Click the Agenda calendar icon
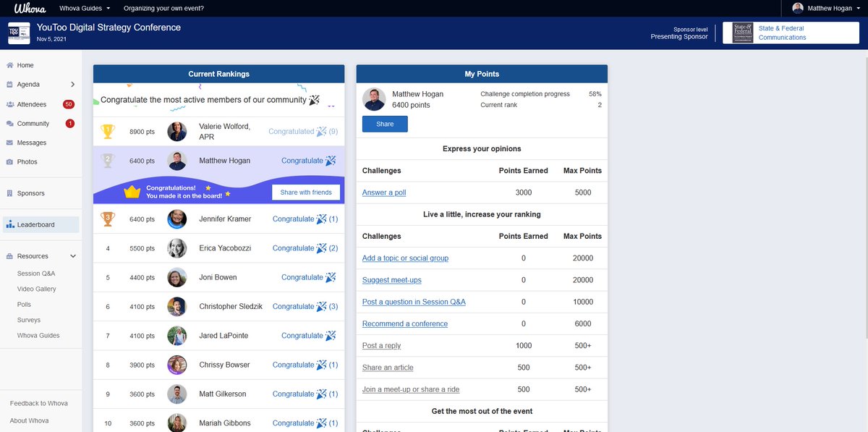The image size is (868, 432). pos(9,85)
